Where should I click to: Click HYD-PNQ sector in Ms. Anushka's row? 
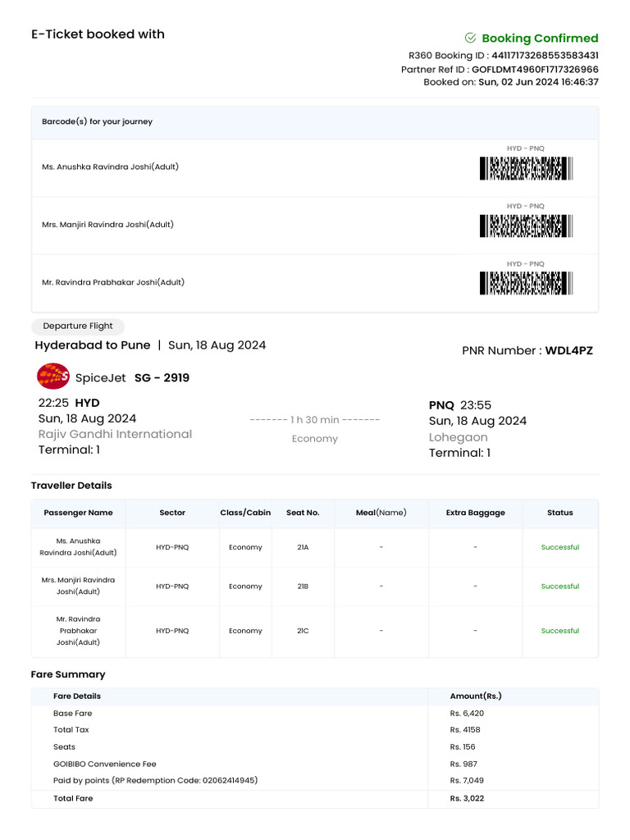click(x=172, y=547)
